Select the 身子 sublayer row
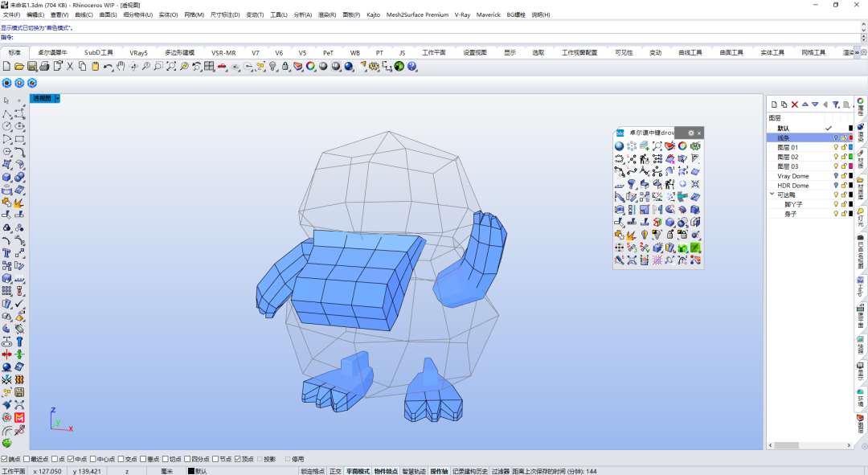 coord(810,214)
